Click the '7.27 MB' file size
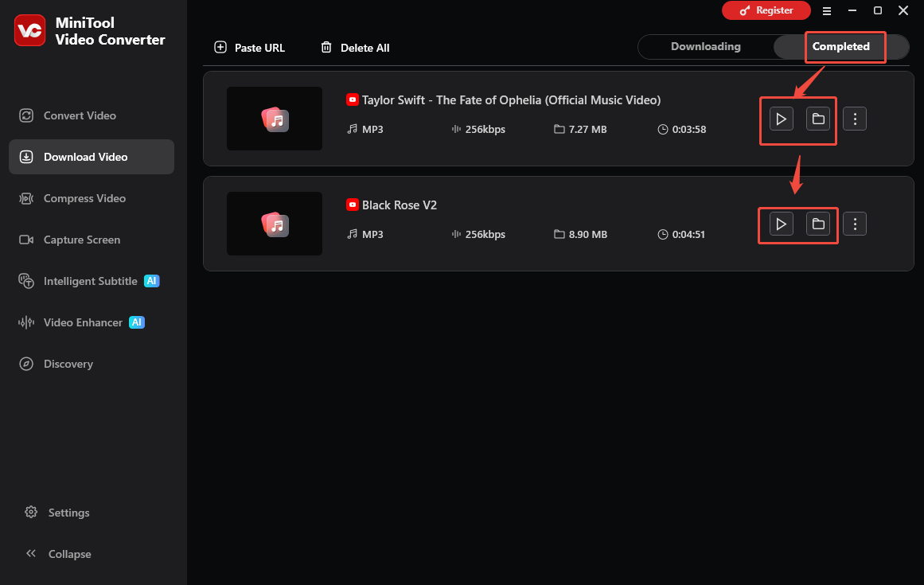The width and height of the screenshot is (924, 585). pos(587,129)
